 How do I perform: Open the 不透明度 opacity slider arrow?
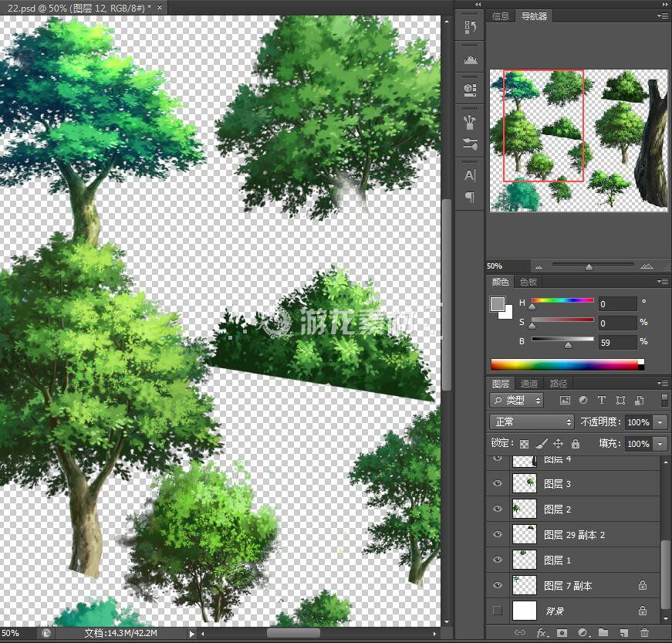[660, 422]
